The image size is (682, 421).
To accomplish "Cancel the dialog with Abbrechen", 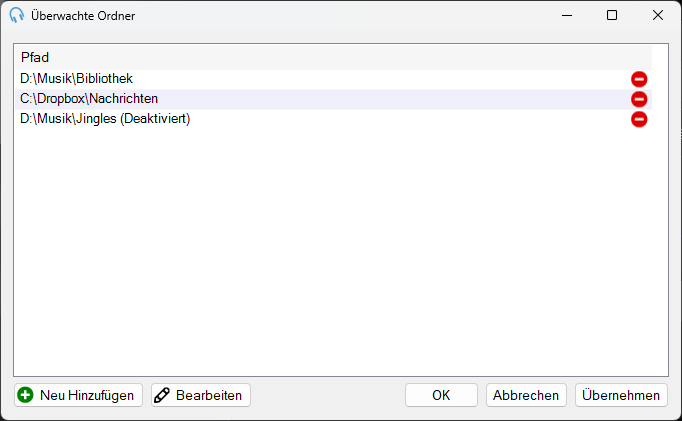I will click(x=526, y=395).
